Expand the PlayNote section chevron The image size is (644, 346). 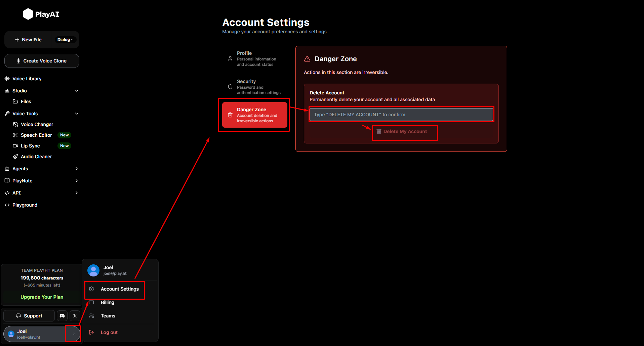[77, 181]
